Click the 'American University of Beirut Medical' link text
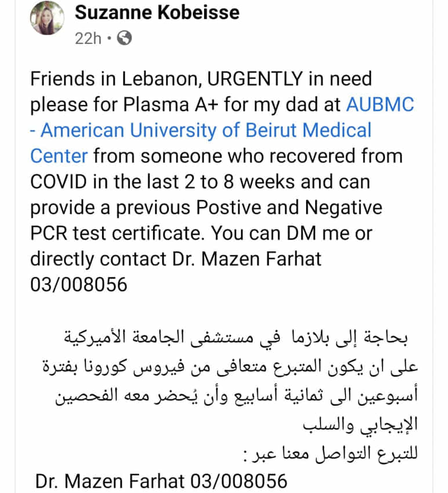The width and height of the screenshot is (448, 493). point(206,130)
